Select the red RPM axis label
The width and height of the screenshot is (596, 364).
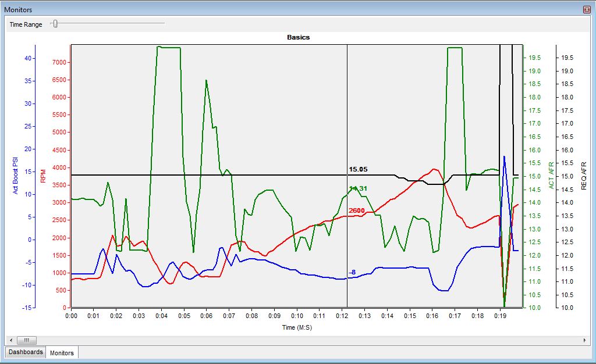[x=43, y=176]
